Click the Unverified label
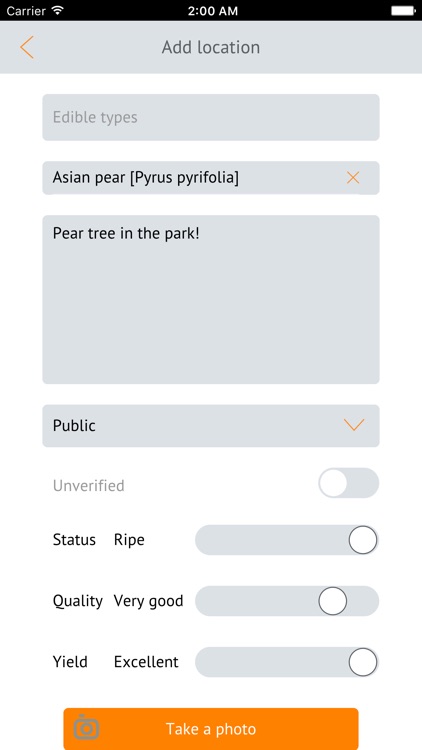 point(89,485)
